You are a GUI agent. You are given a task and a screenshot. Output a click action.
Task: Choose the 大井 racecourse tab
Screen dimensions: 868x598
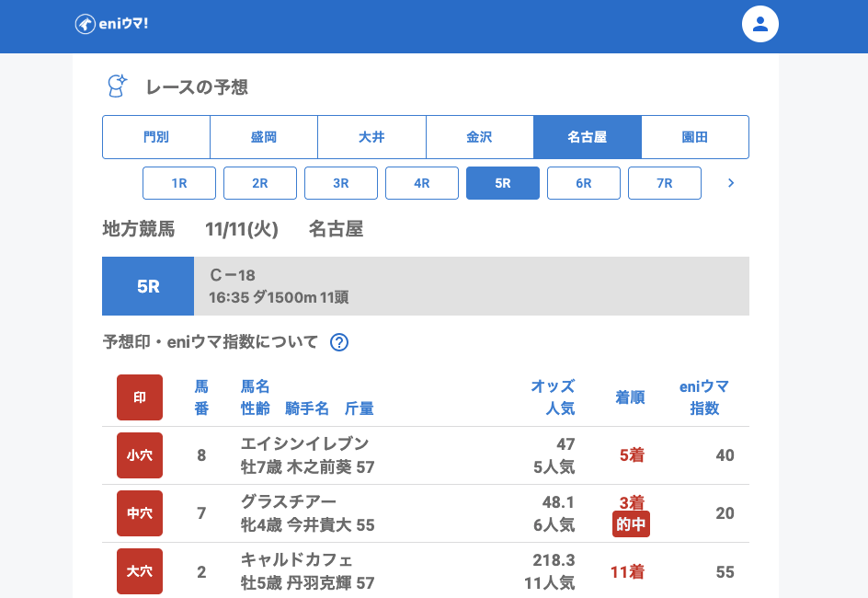[x=371, y=137]
